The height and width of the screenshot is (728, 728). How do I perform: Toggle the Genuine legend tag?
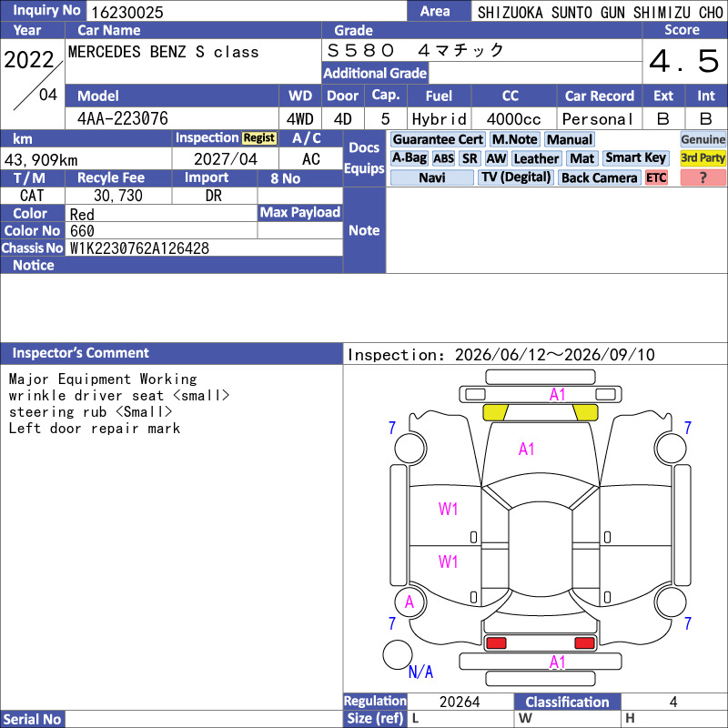(x=703, y=139)
